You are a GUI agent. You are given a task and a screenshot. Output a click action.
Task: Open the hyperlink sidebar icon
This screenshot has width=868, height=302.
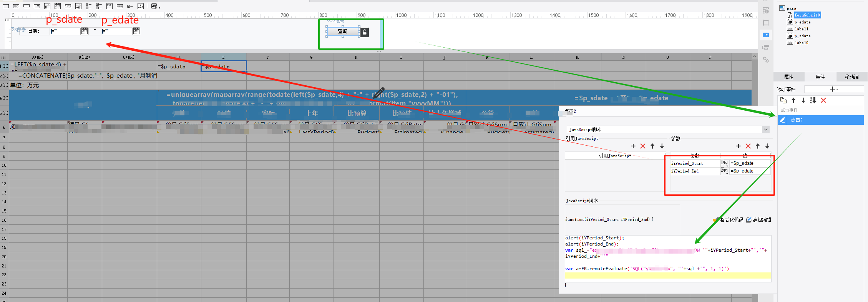click(766, 60)
